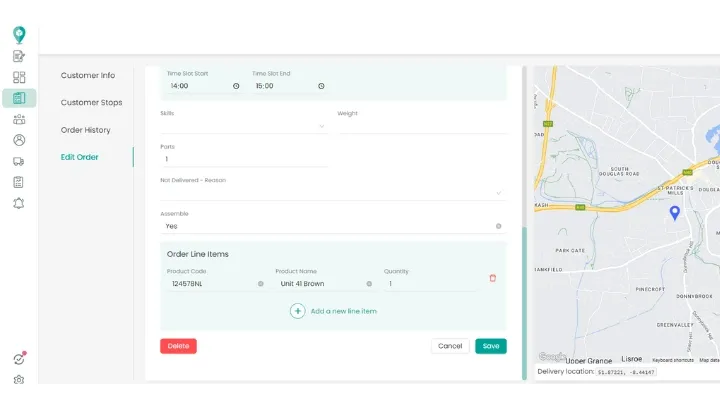Switch to the Customer Info tab
The width and height of the screenshot is (720, 405).
(x=88, y=76)
